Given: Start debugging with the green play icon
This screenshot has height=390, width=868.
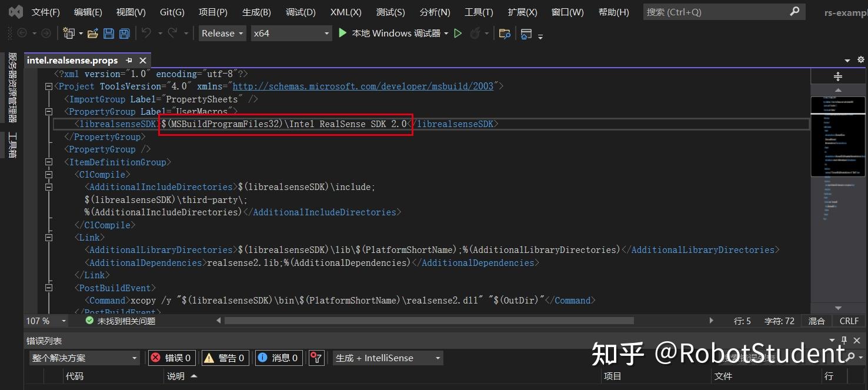Looking at the screenshot, I should [343, 34].
